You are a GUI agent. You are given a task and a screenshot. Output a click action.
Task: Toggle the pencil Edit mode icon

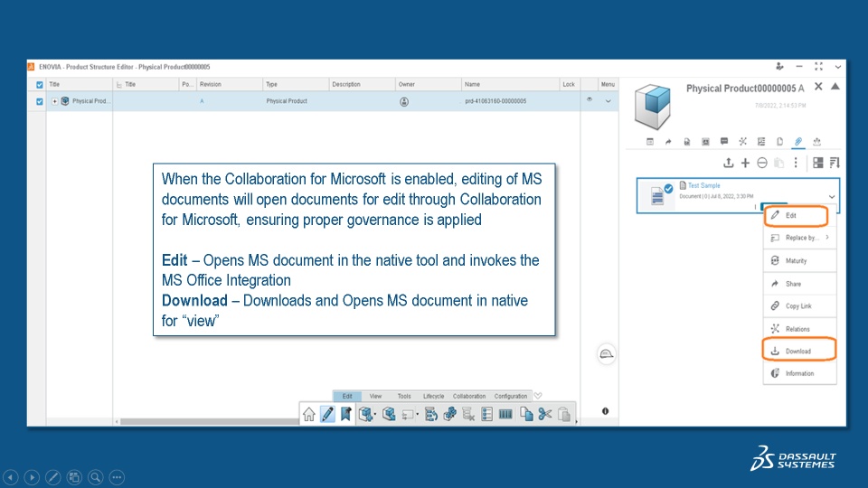[327, 414]
